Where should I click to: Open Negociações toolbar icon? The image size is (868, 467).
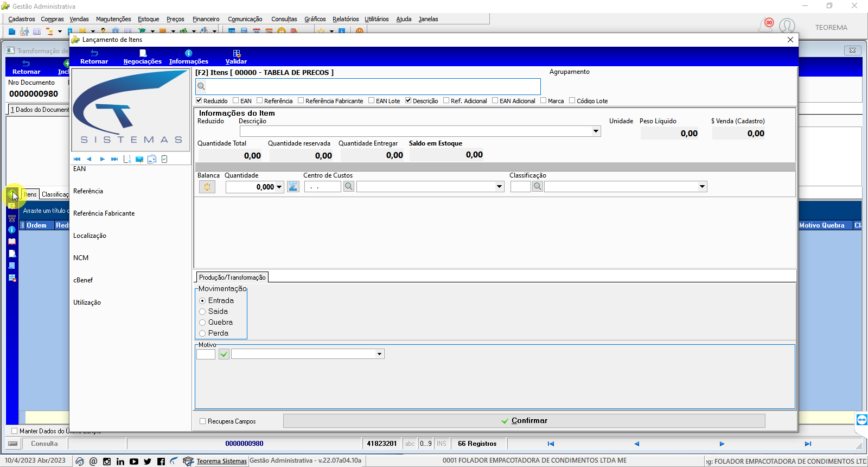point(143,53)
